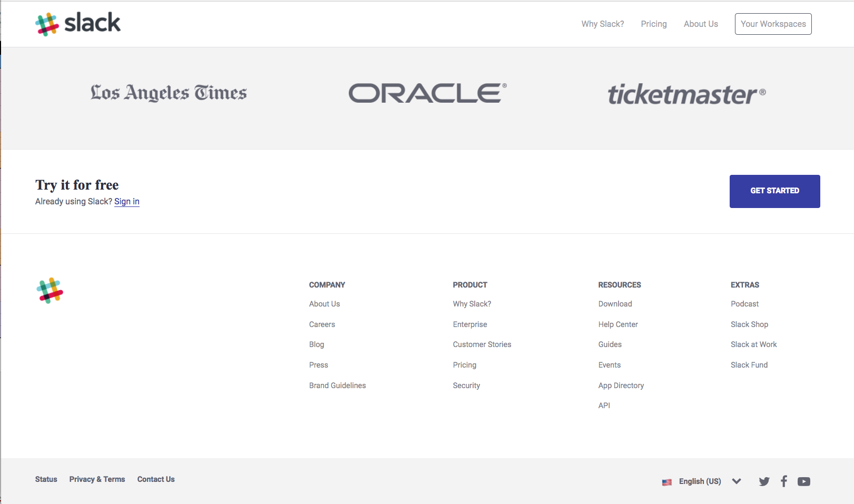The image size is (854, 504).
Task: Click the US flag language icon
Action: (667, 482)
